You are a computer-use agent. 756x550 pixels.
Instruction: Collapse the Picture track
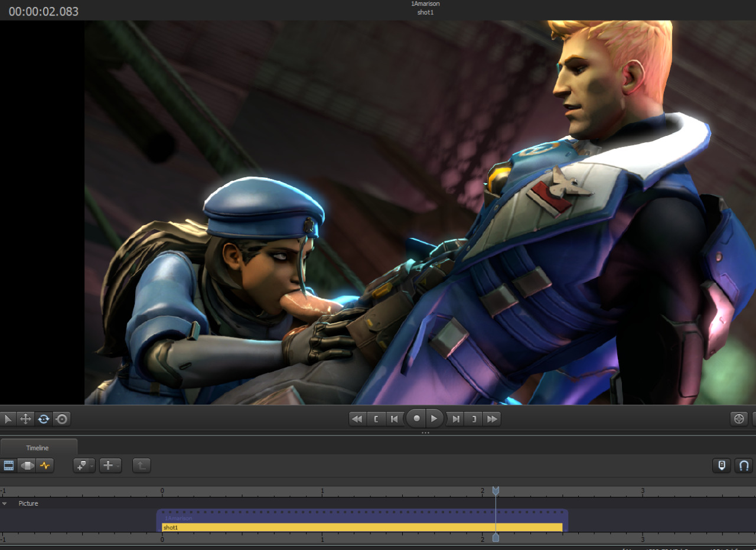(5, 503)
